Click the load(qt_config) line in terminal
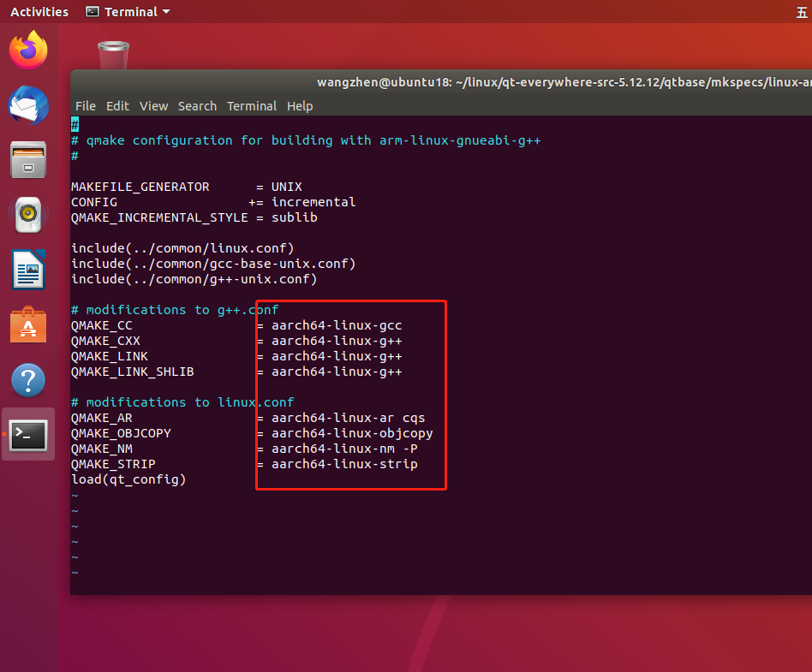This screenshot has height=672, width=812. (x=128, y=479)
